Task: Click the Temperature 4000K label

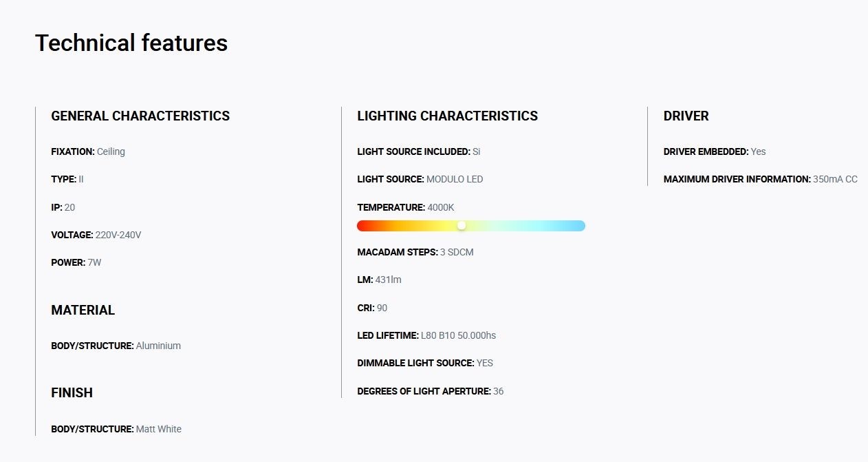Action: (406, 207)
